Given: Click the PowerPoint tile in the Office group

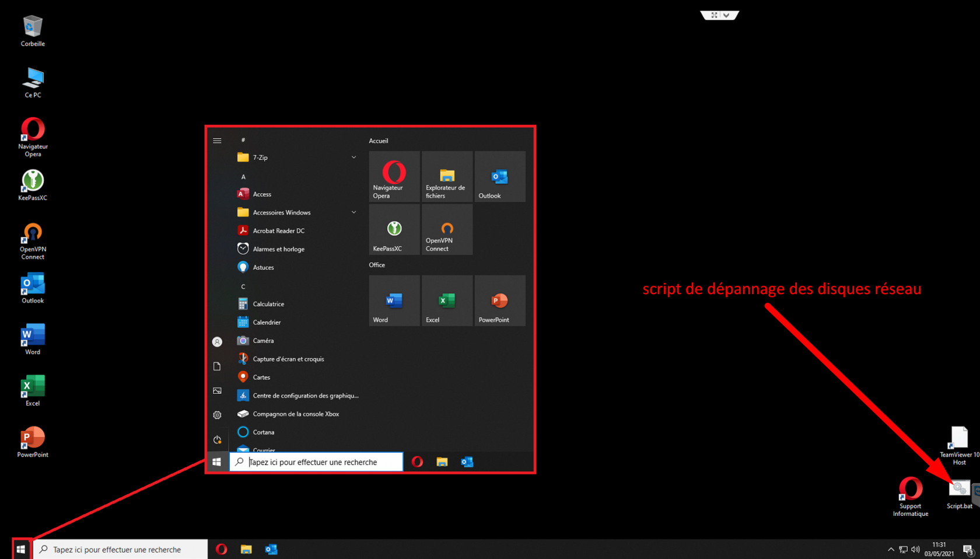Looking at the screenshot, I should click(x=500, y=301).
